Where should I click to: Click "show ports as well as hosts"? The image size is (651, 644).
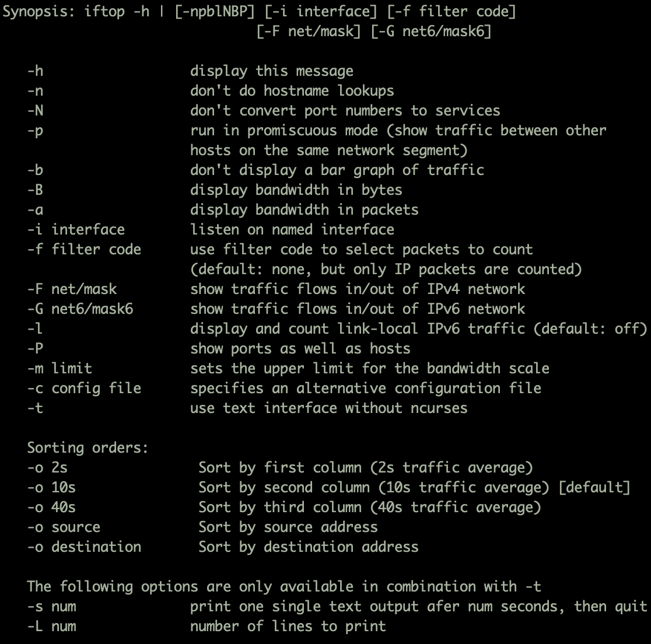[x=300, y=349]
